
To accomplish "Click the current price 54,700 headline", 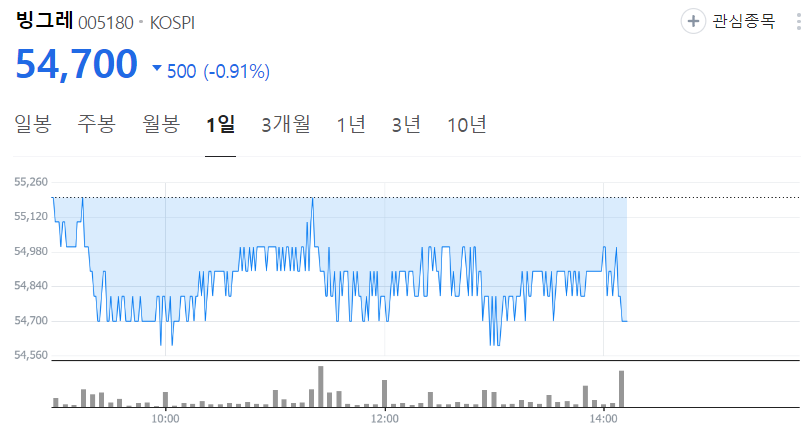I will coord(76,64).
